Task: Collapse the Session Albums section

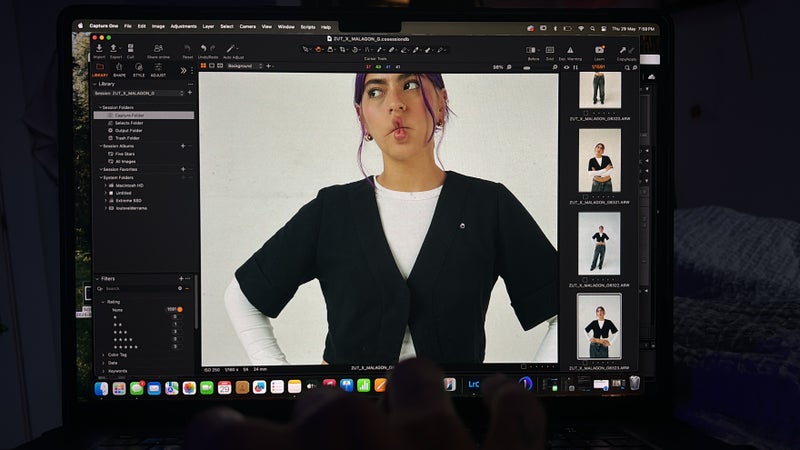Action: tap(100, 146)
